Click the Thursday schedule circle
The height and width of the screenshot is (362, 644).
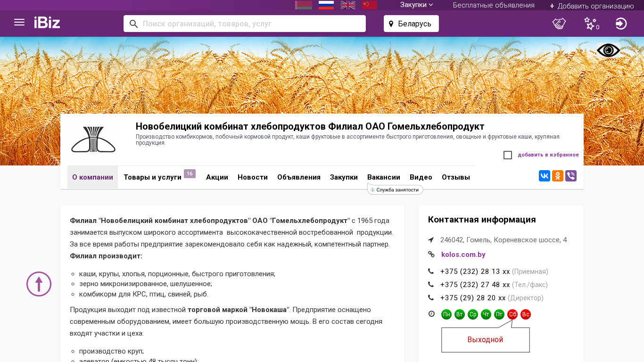point(486,314)
